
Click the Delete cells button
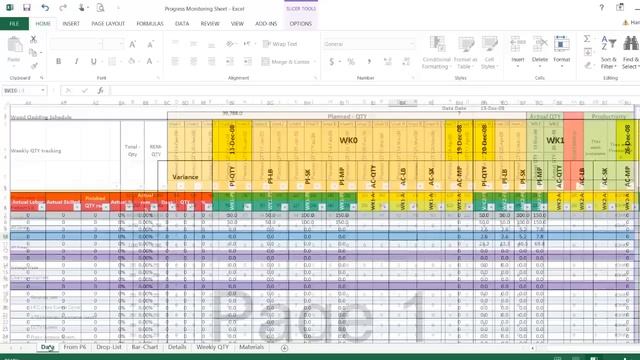(540, 51)
